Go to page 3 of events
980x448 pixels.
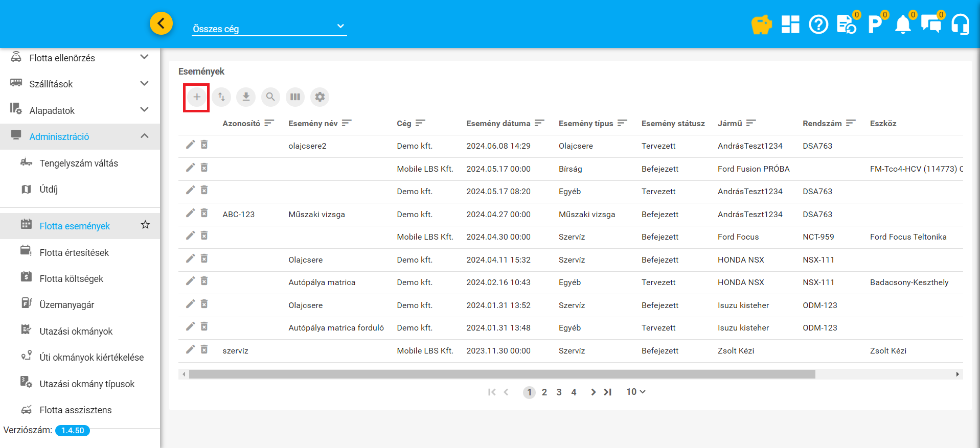(559, 392)
